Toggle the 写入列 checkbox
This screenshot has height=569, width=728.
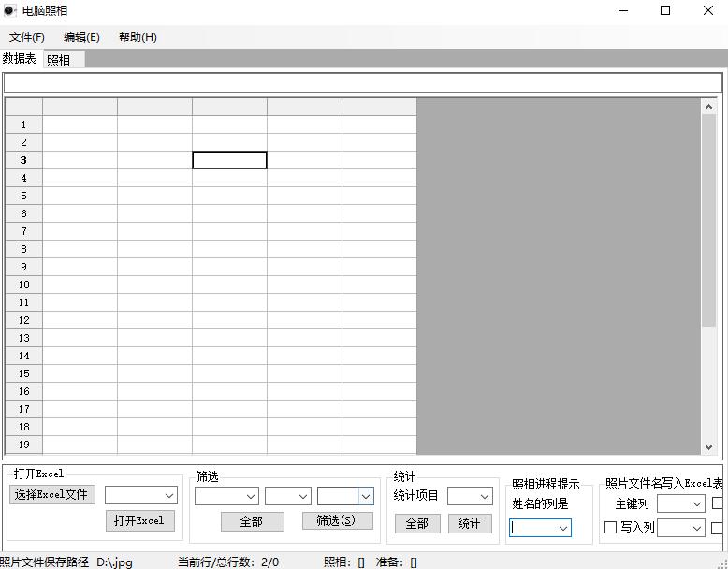(610, 527)
